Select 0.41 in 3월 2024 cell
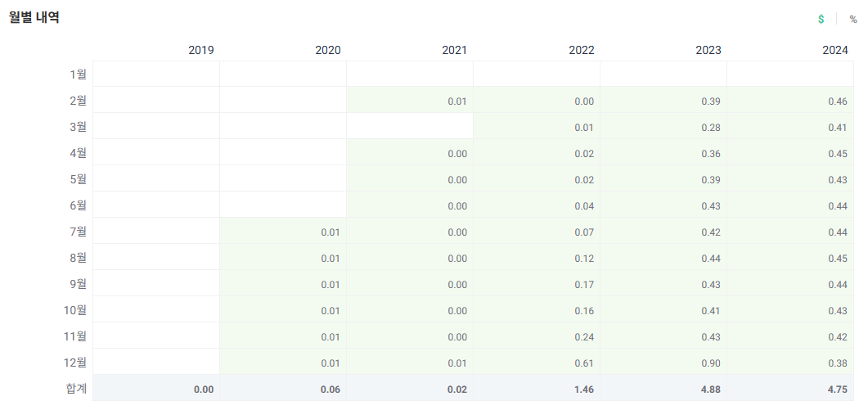This screenshot has width=868, height=410. coord(838,128)
